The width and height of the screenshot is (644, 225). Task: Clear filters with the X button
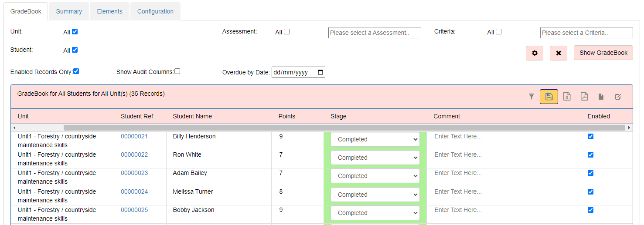(559, 53)
